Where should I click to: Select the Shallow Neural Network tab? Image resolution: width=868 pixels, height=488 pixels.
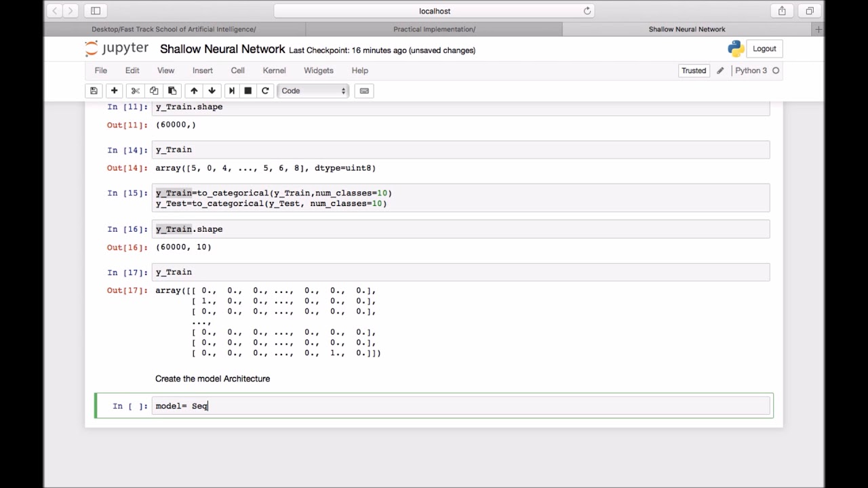(687, 29)
